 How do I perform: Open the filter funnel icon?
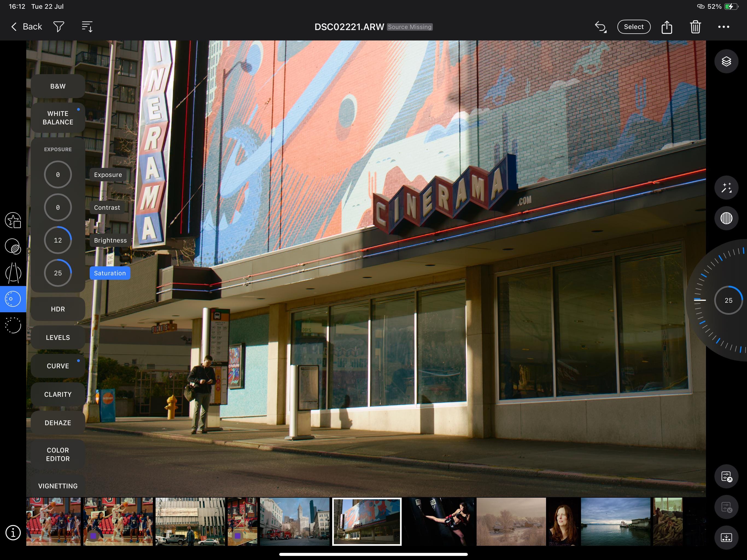(59, 27)
